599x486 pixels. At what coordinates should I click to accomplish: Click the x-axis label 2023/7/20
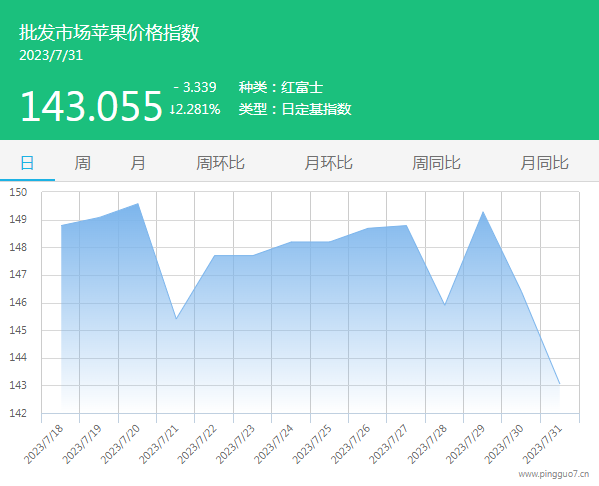120,444
